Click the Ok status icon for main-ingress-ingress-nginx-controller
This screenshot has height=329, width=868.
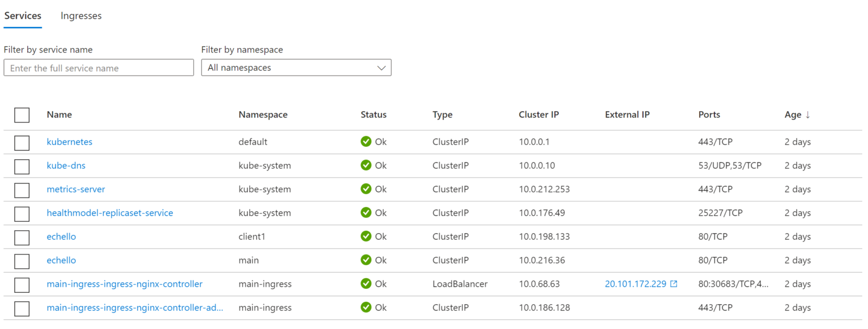(366, 284)
